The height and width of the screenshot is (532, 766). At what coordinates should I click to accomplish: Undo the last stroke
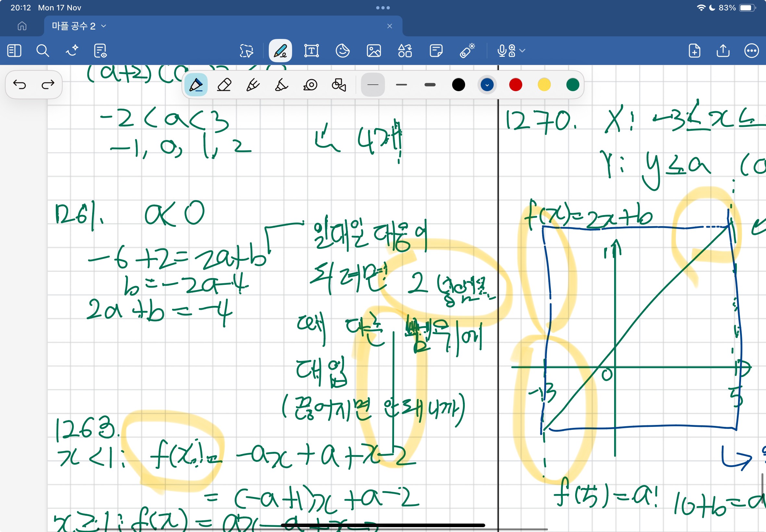tap(19, 84)
